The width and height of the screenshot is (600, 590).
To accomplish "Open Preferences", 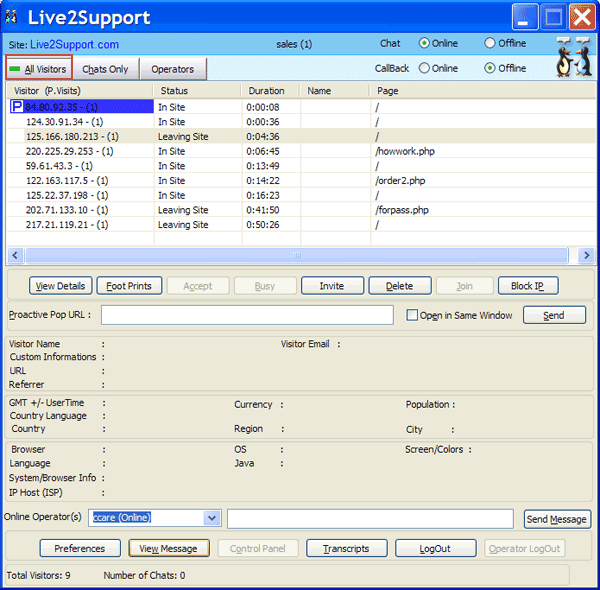I will pos(80,548).
